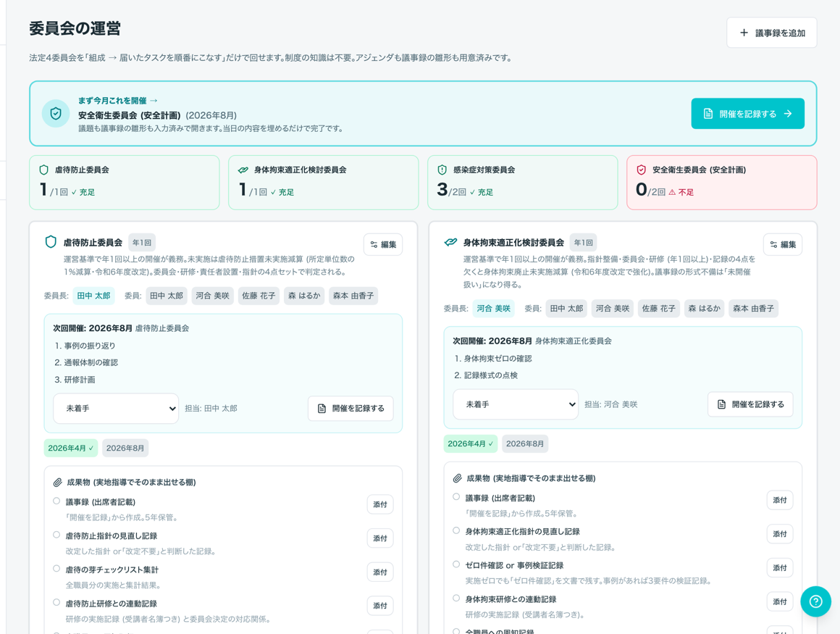The height and width of the screenshot is (634, 840).
Task: Open 編集 settings for 身体拘束適正化検討委員会
Action: point(783,244)
